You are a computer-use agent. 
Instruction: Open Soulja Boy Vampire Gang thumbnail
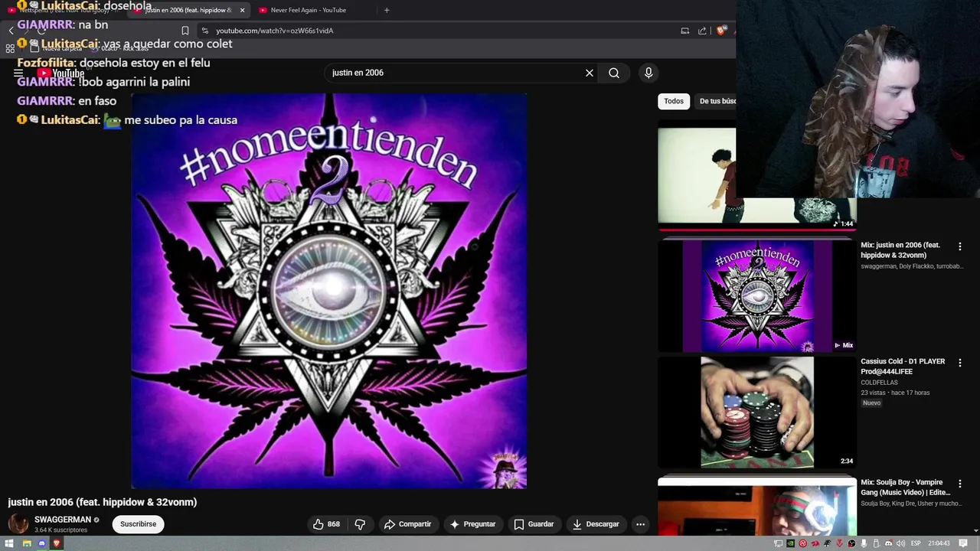tap(757, 507)
